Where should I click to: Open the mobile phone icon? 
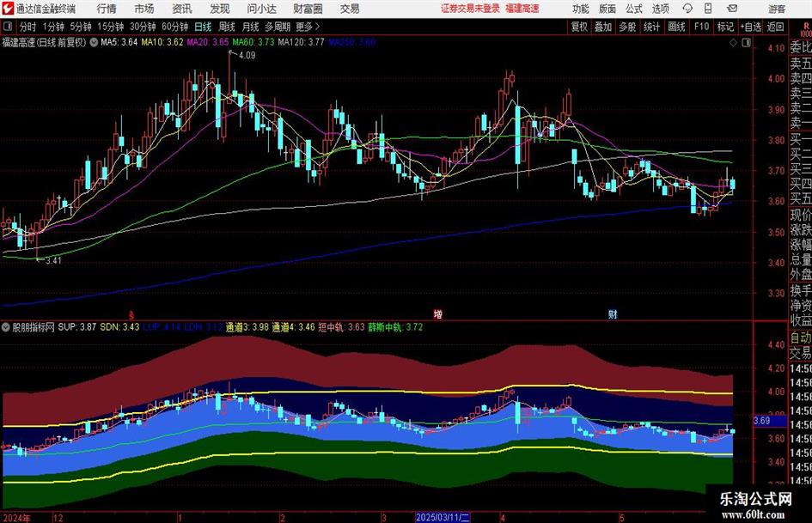[708, 9]
